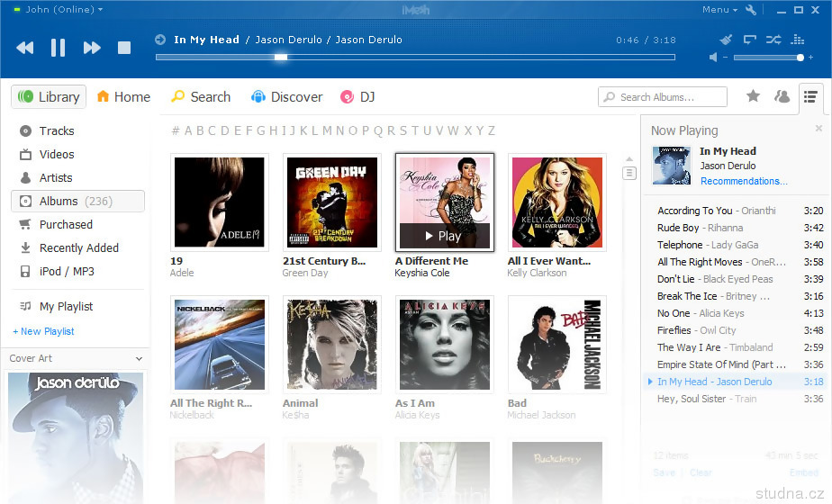Select Green Day 21st Century Breakdown cover
This screenshot has height=504, width=832.
tap(332, 202)
